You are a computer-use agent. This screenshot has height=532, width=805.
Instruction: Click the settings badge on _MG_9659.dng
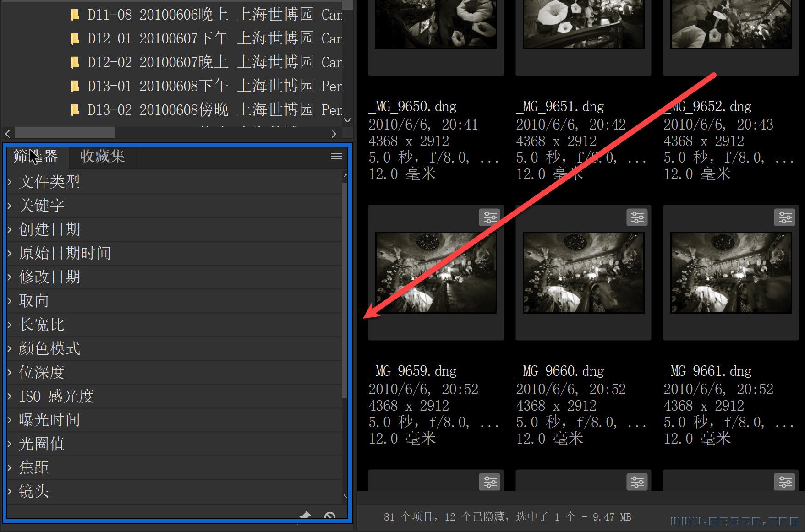[489, 217]
